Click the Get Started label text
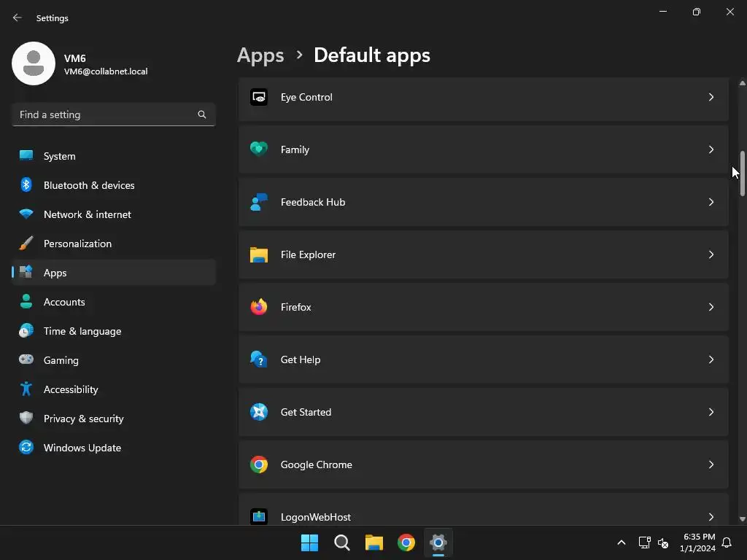The height and width of the screenshot is (560, 747). tap(306, 413)
